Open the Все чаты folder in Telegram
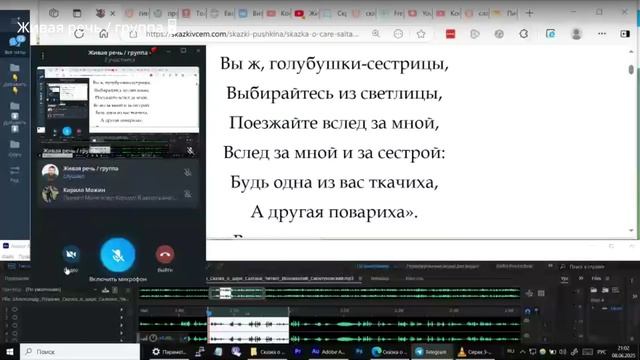640x360 pixels. 15,44
